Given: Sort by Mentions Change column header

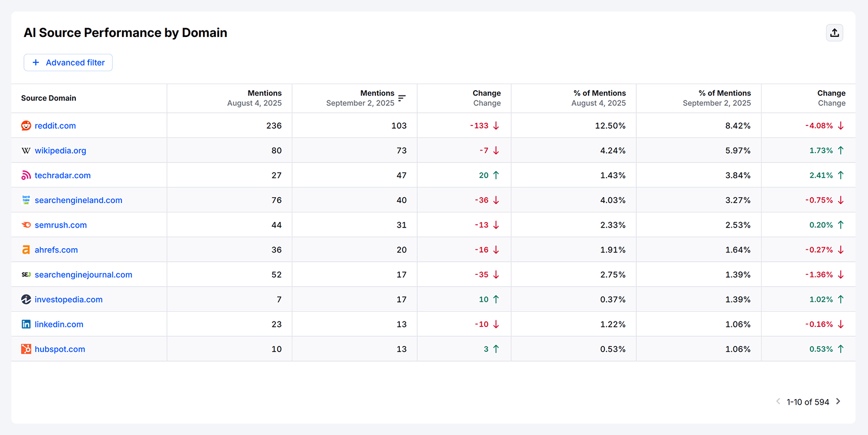Looking at the screenshot, I should tap(486, 98).
